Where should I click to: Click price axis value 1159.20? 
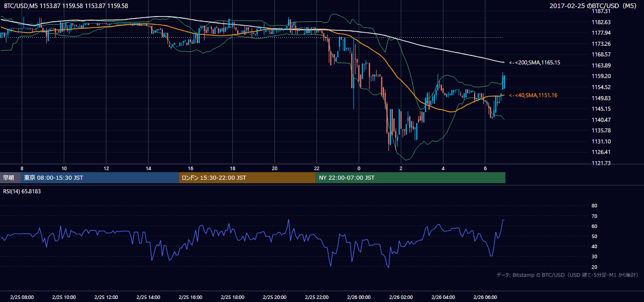[x=601, y=76]
